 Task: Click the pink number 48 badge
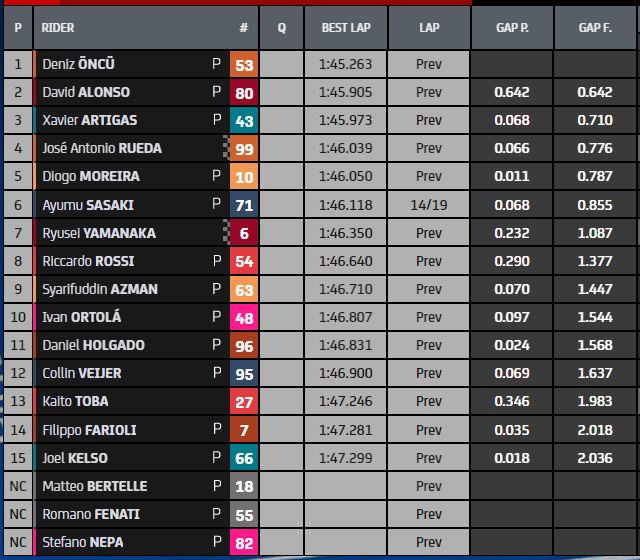[243, 318]
